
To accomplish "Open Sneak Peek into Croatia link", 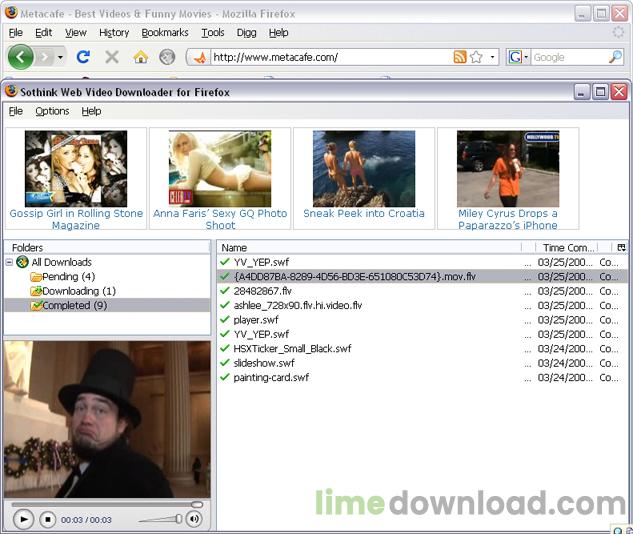I will pyautogui.click(x=364, y=214).
